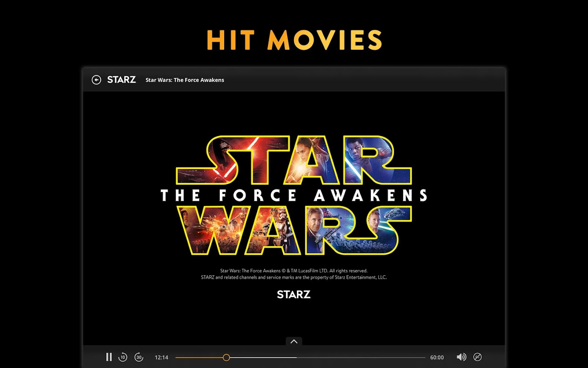Image resolution: width=588 pixels, height=368 pixels.
Task: Click the Starz Entertainment service marks line
Action: click(294, 277)
